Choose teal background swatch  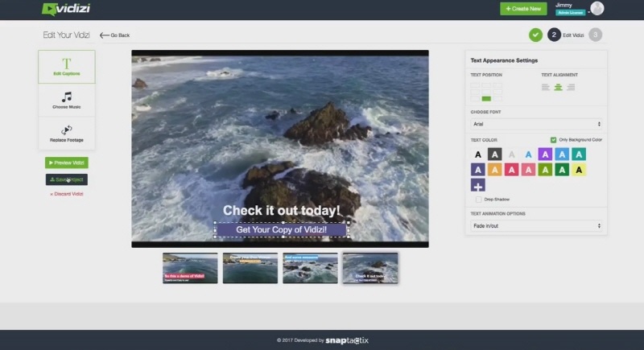click(x=579, y=154)
